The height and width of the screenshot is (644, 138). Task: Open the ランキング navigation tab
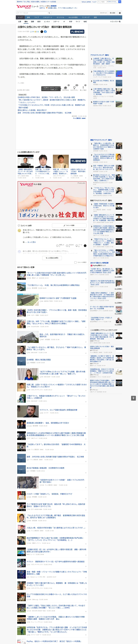[86, 17]
